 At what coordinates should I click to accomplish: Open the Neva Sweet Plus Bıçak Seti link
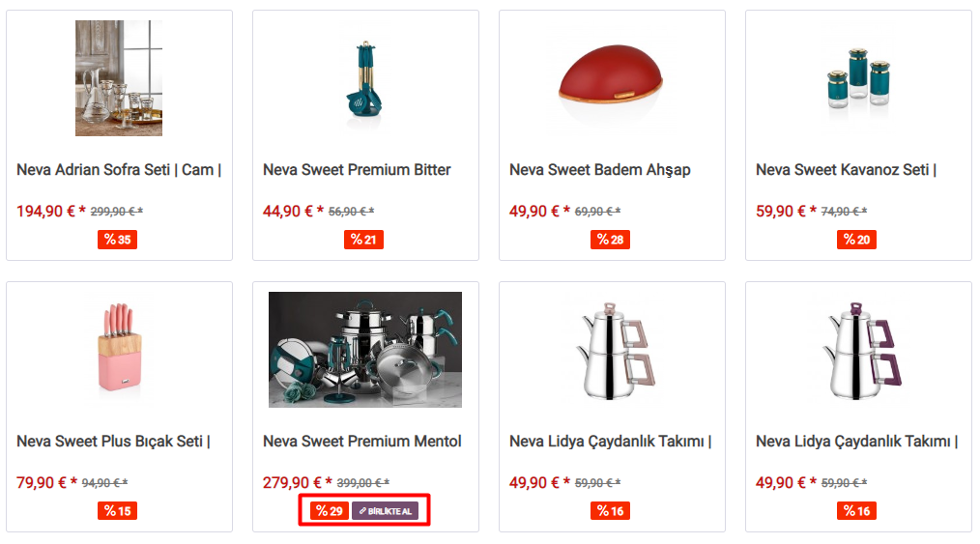pyautogui.click(x=113, y=442)
